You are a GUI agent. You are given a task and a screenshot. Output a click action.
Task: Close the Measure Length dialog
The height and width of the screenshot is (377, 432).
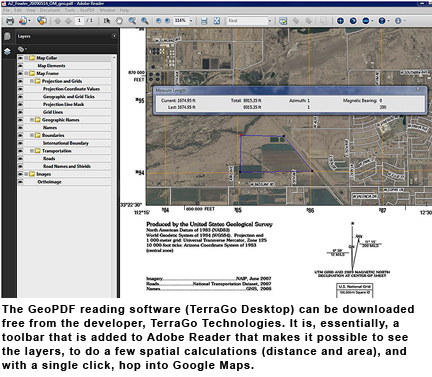pyautogui.click(x=418, y=89)
